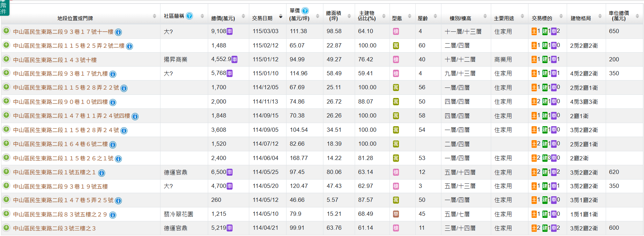Click 寓 type badge in 1,488 row
644x236 pixels.
point(396,45)
